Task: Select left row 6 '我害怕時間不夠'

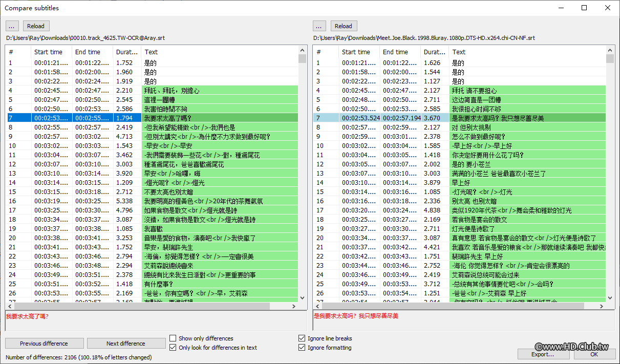Action: tap(152, 109)
